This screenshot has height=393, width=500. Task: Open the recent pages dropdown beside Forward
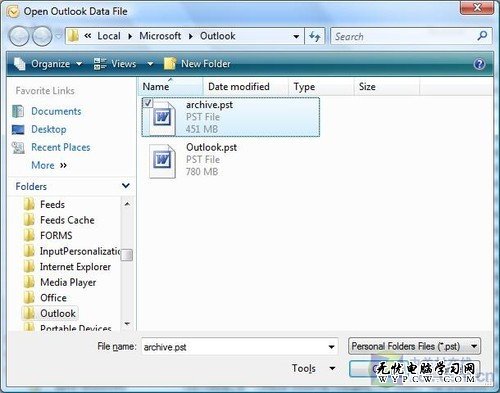[58, 36]
